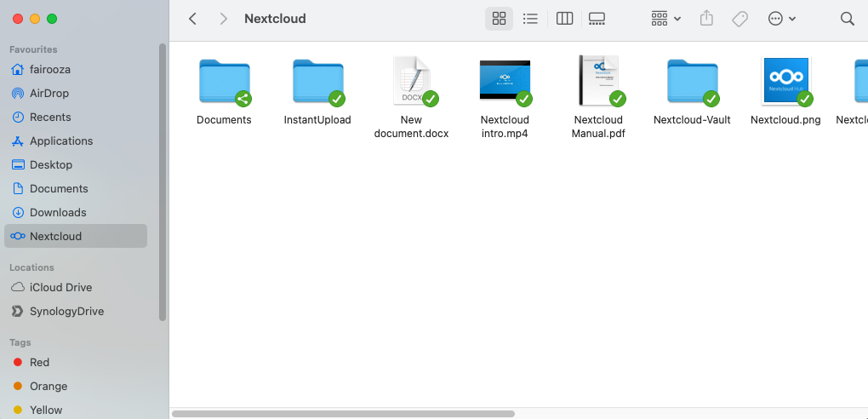Select the InstantUpload folder icon

[x=318, y=82]
